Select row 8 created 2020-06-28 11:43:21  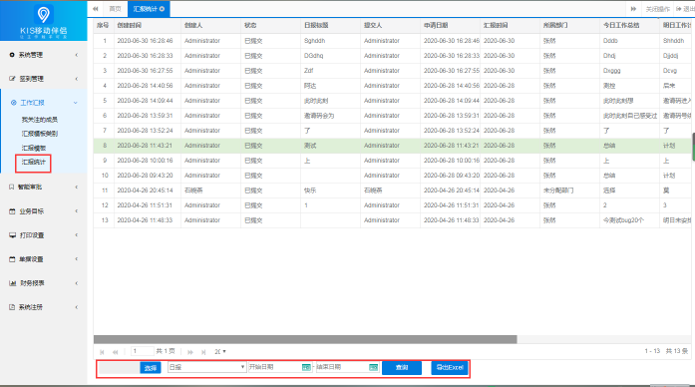tap(392, 145)
